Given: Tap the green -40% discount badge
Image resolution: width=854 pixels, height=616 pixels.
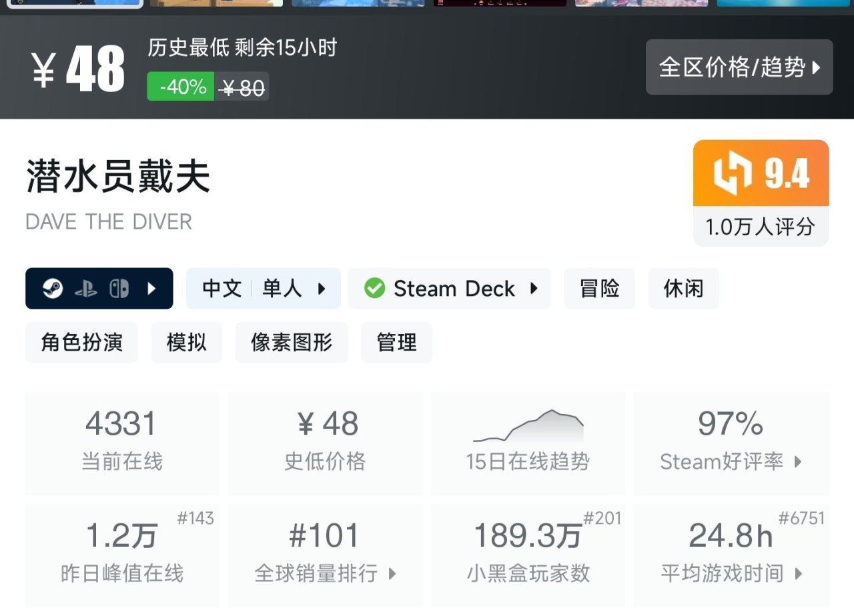Looking at the screenshot, I should [x=181, y=87].
